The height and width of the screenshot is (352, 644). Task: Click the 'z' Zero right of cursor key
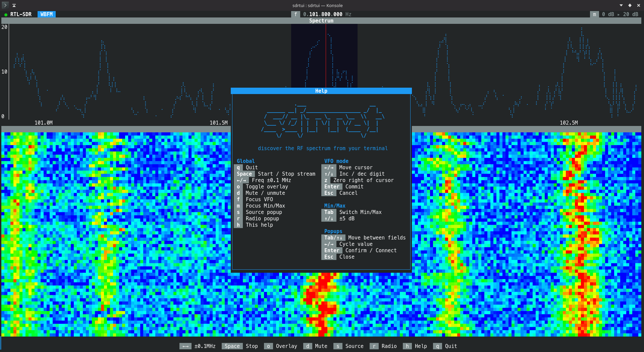[x=326, y=180]
